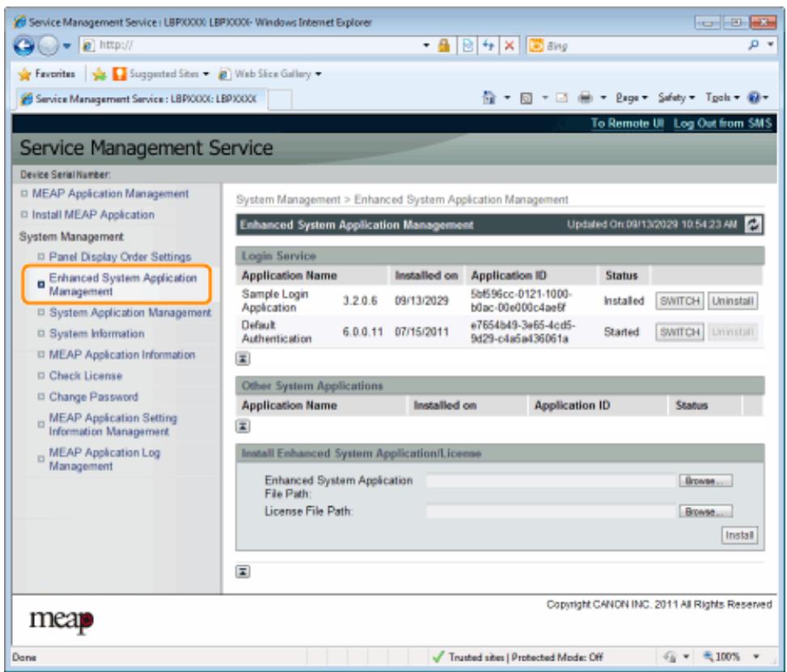Click the 'Sample Login Application' name cell

click(x=275, y=301)
